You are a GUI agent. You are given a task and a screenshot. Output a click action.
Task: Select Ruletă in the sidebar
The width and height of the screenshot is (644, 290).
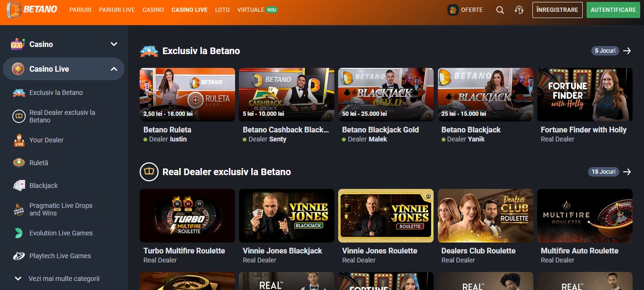39,163
